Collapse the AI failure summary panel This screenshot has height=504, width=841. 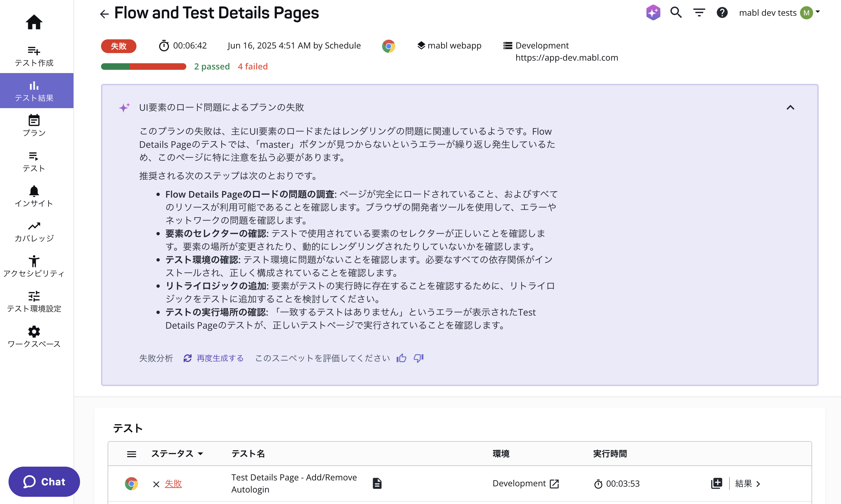click(x=790, y=108)
